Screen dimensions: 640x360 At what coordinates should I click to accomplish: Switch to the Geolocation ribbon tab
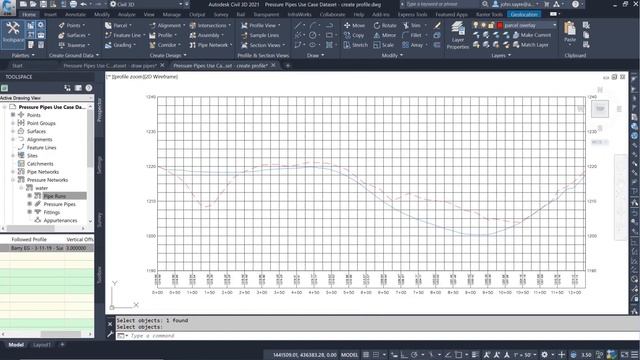pos(524,14)
